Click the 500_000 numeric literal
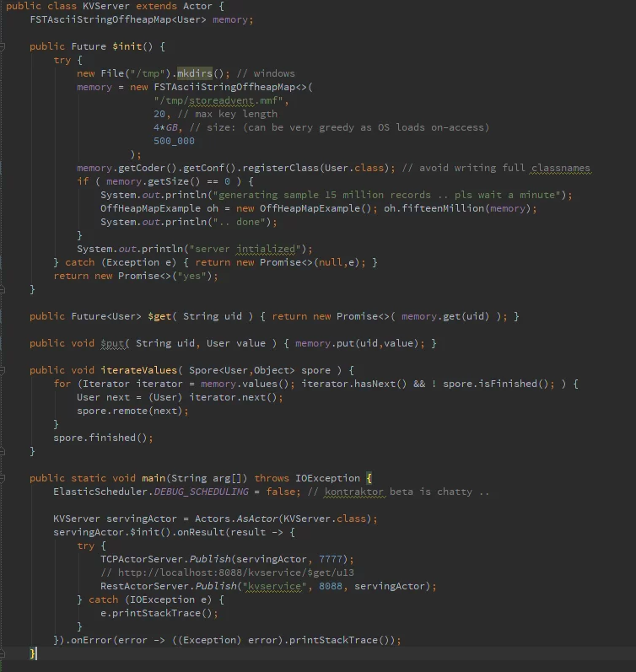The height and width of the screenshot is (672, 636). [174, 141]
